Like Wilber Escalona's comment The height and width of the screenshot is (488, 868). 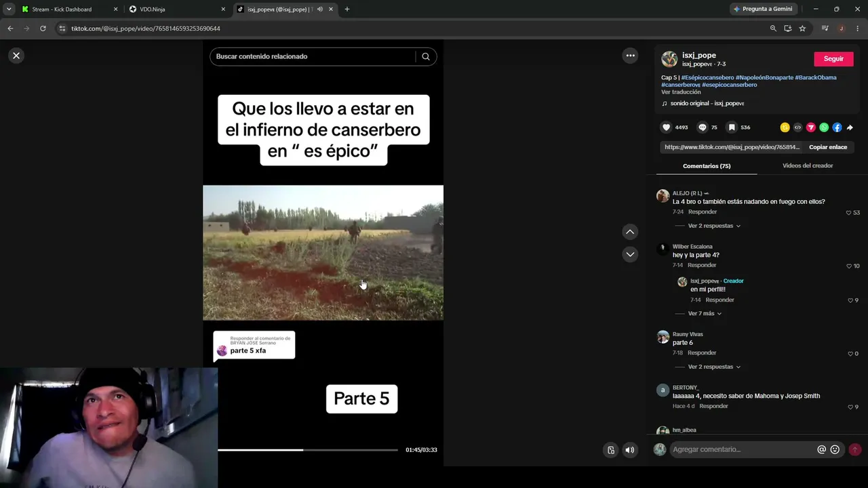tap(848, 266)
